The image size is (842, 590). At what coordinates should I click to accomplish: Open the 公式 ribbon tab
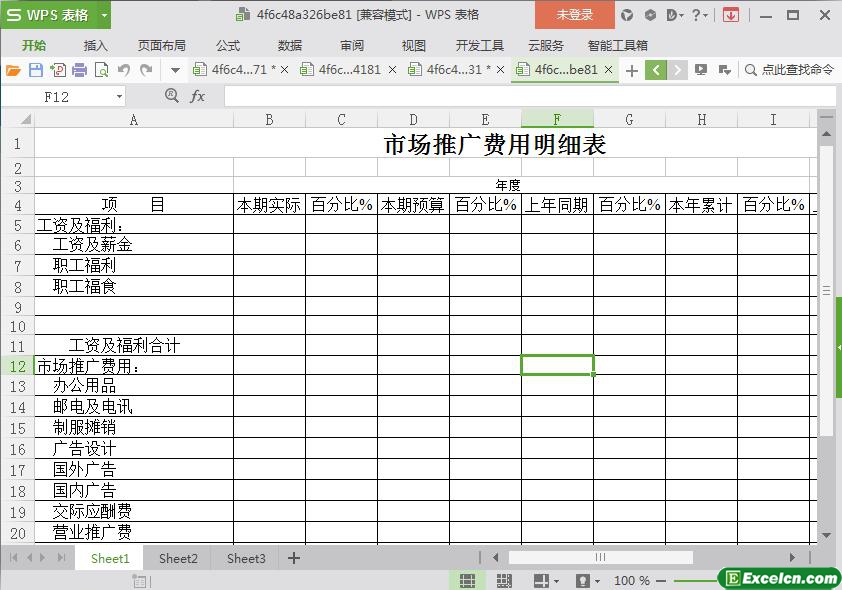tap(228, 46)
